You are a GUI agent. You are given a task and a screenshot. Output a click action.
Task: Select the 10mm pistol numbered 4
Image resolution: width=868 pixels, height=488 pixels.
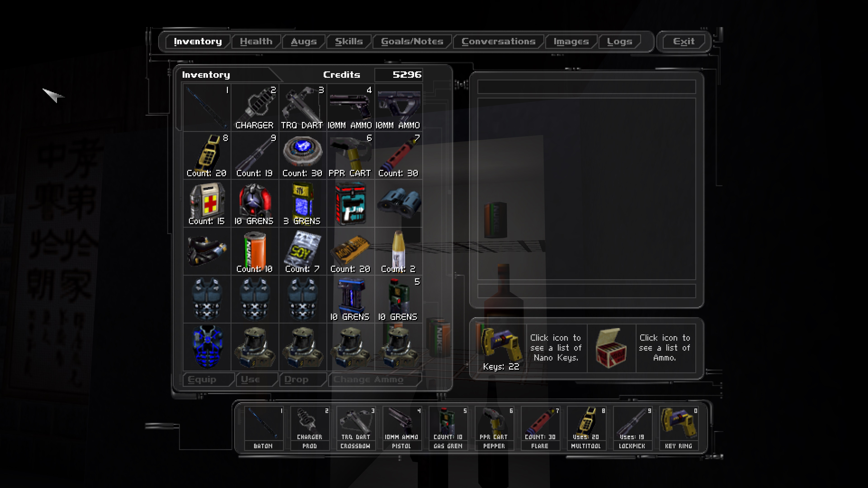click(x=350, y=108)
